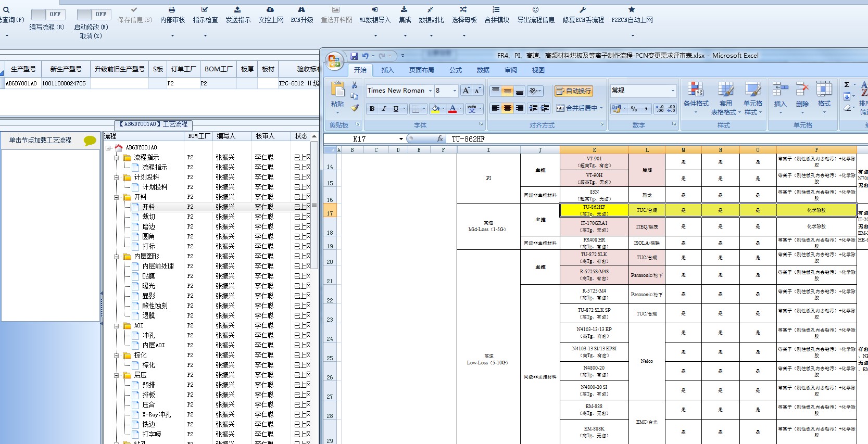
Task: Click the yellow speech bubble icon
Action: tap(90, 141)
